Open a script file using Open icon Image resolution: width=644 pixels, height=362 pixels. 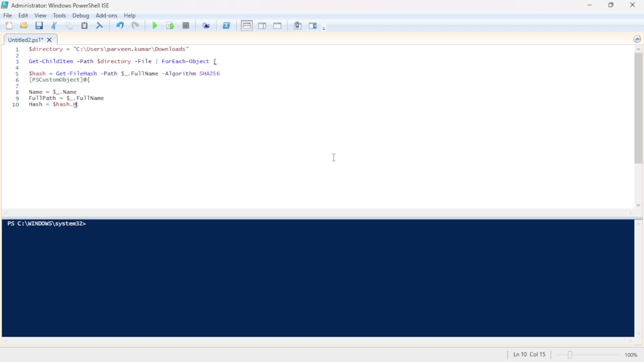coord(24,26)
